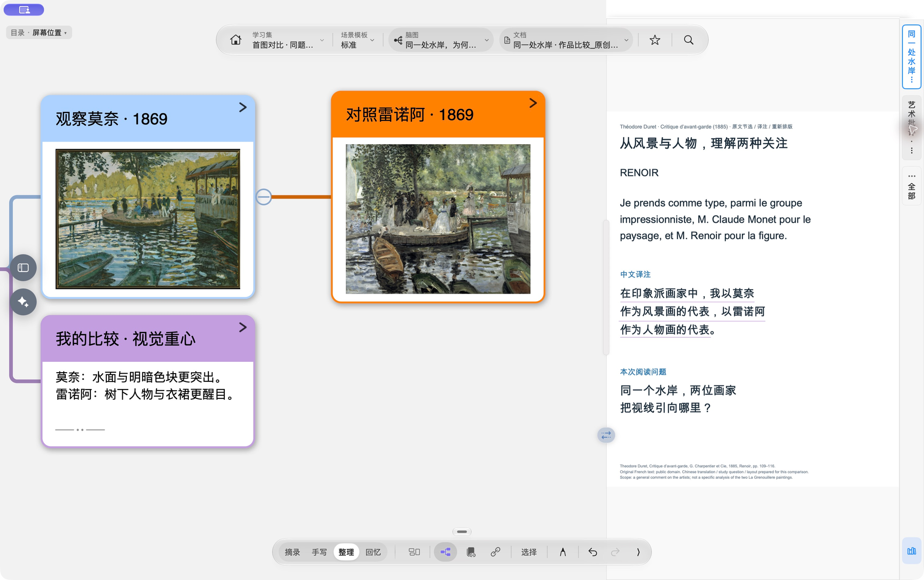Expand the 我的比较 · 视觉重心 card arrow

pos(243,327)
